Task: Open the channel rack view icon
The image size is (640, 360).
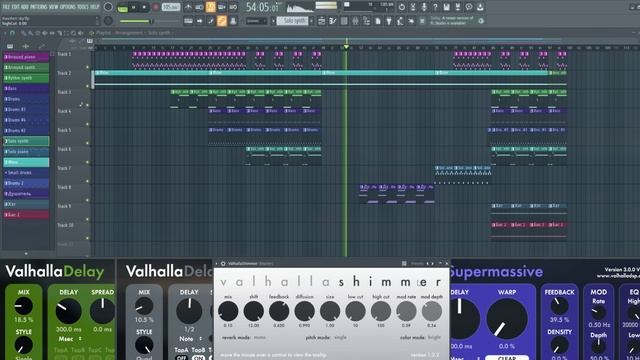Action: (344, 21)
